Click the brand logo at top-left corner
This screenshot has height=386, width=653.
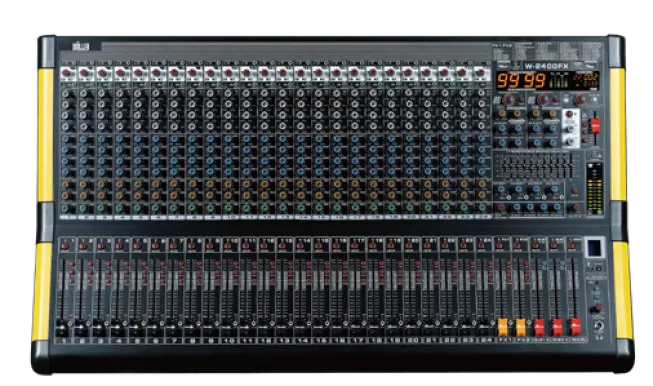tap(80, 46)
